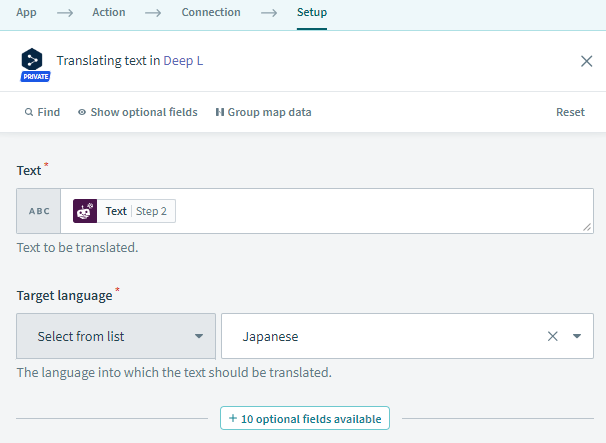The width and height of the screenshot is (606, 443).
Task: Click the Reset button
Action: click(570, 112)
